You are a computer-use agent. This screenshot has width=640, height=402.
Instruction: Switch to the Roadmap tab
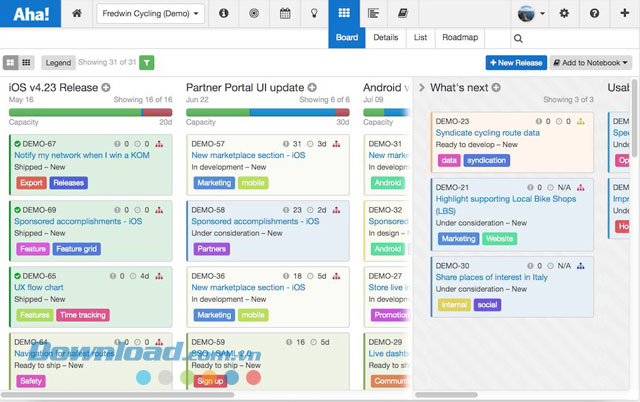(460, 38)
